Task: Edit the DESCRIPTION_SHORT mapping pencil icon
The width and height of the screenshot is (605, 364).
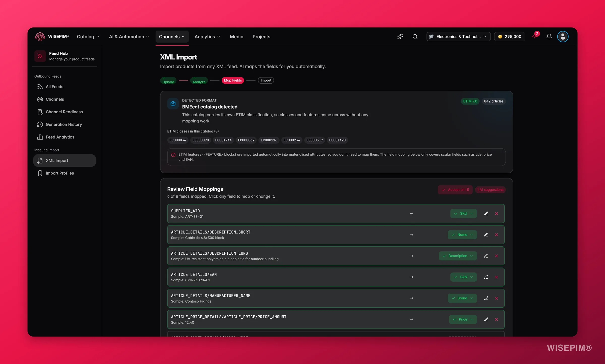Action: [486, 235]
